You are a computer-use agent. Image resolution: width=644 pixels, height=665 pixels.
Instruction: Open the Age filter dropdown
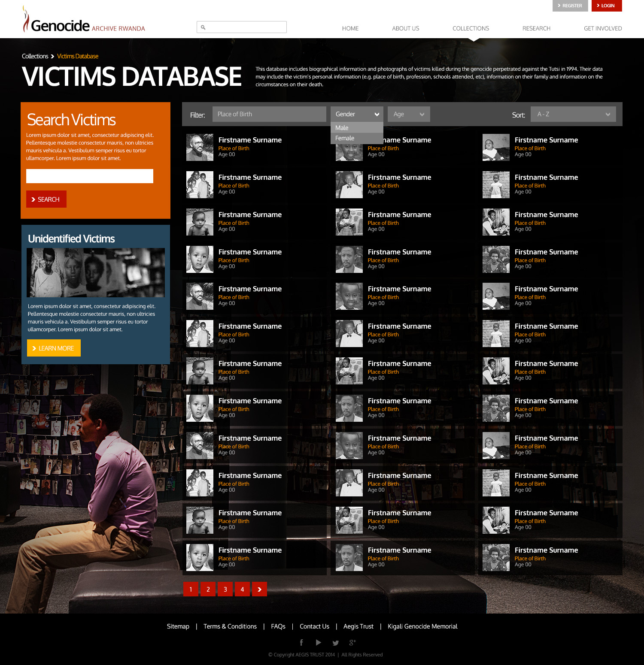[409, 114]
